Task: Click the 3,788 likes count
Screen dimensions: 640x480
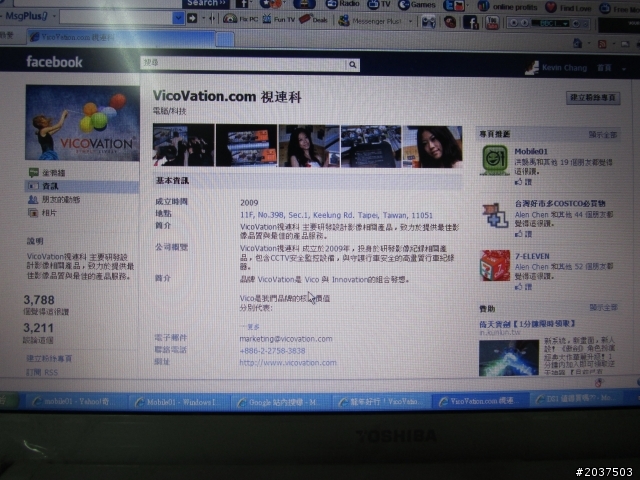Action: [39, 300]
